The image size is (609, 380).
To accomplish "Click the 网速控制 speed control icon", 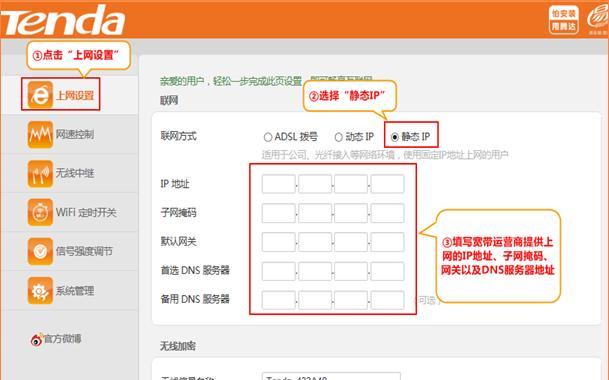I will tap(40, 134).
